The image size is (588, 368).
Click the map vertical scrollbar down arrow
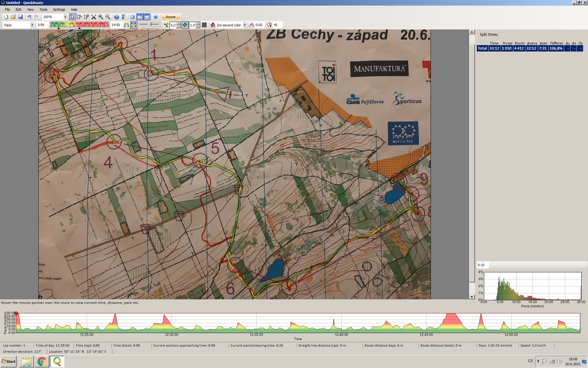[x=472, y=297]
